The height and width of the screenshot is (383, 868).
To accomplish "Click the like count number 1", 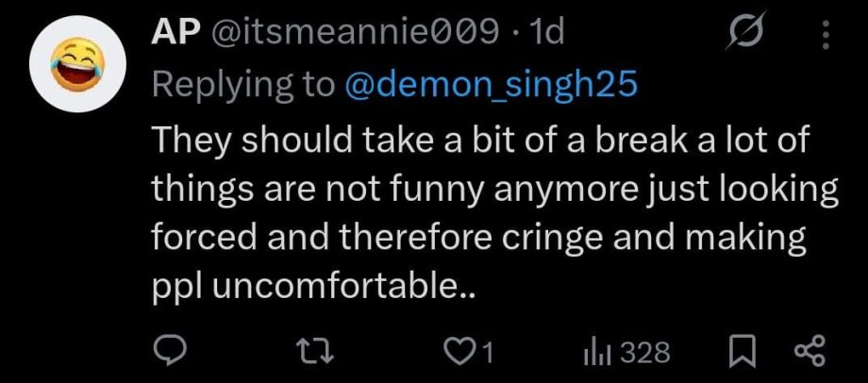I will (x=488, y=353).
